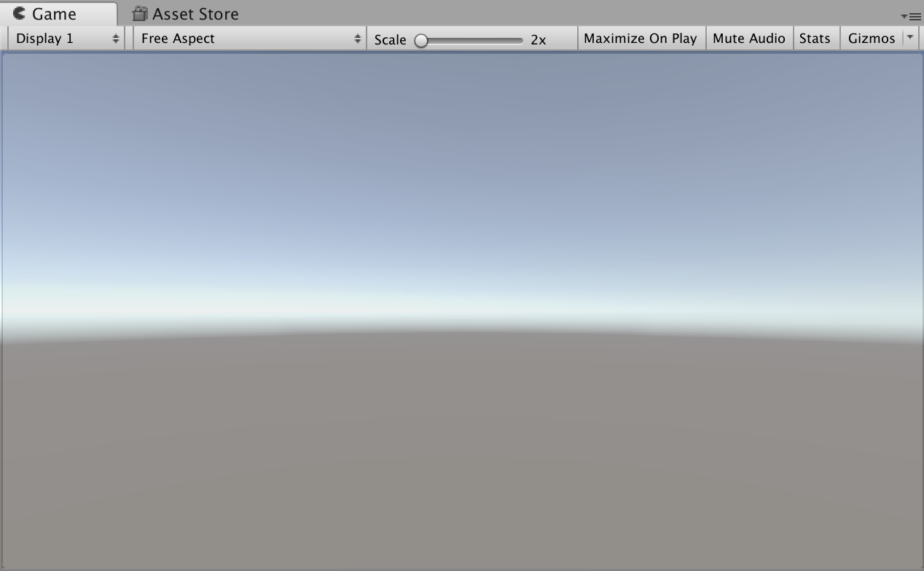Toggle the Stats overlay
This screenshot has width=924, height=571.
[x=816, y=38]
